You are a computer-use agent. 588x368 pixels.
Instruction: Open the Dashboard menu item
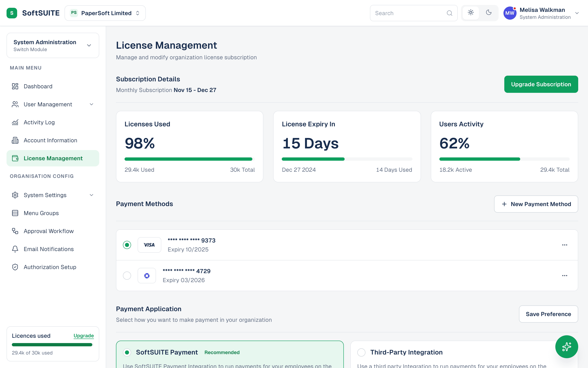pos(53,86)
